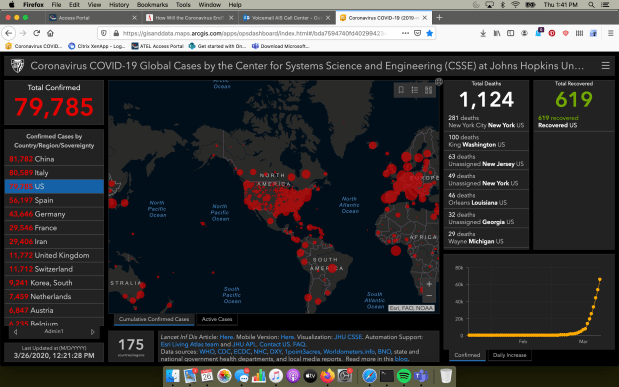The image size is (619, 387).
Task: Select Orleans Louisiana deaths entry
Action: point(486,199)
